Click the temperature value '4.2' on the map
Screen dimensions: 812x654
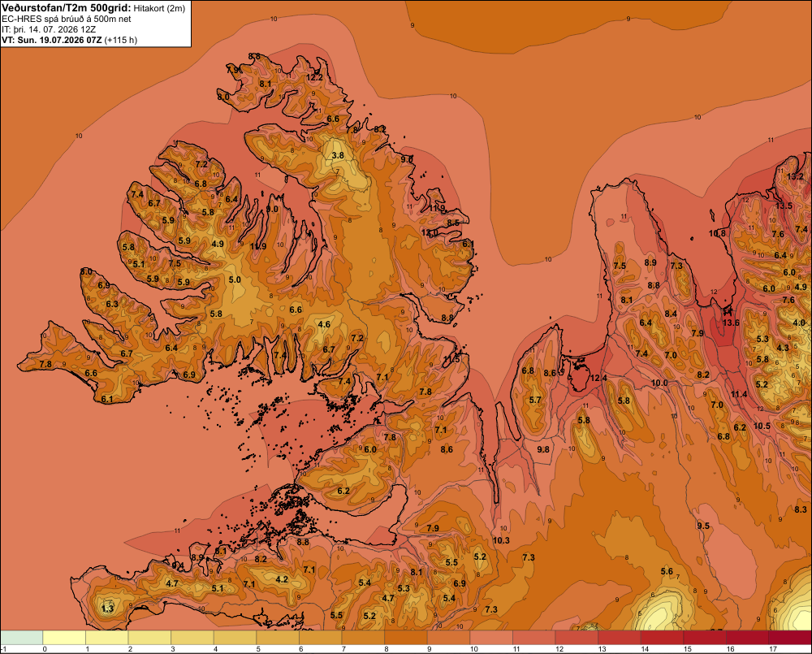coord(282,579)
